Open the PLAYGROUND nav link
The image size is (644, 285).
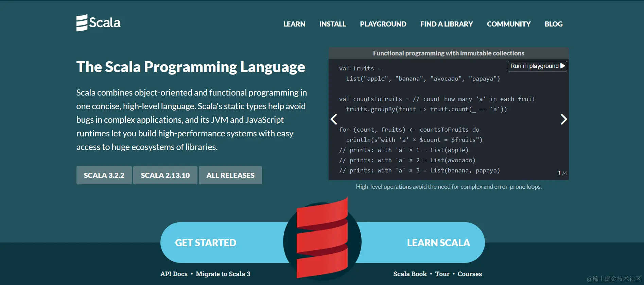tap(383, 24)
